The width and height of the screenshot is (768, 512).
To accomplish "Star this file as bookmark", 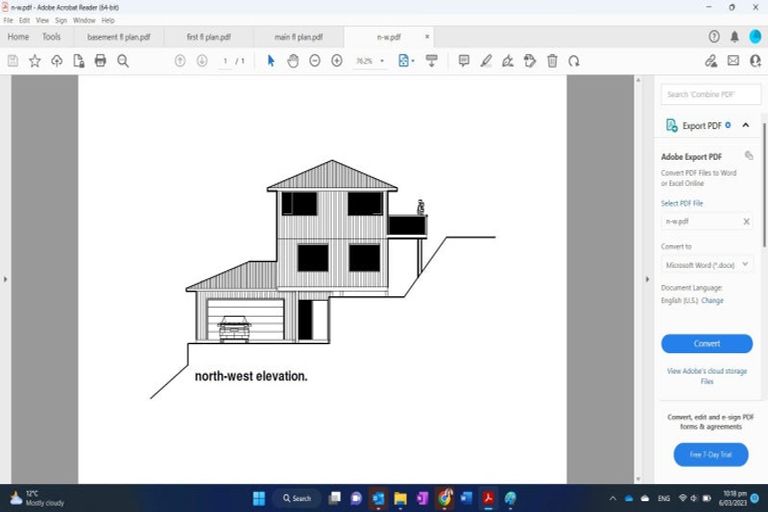I will click(35, 61).
